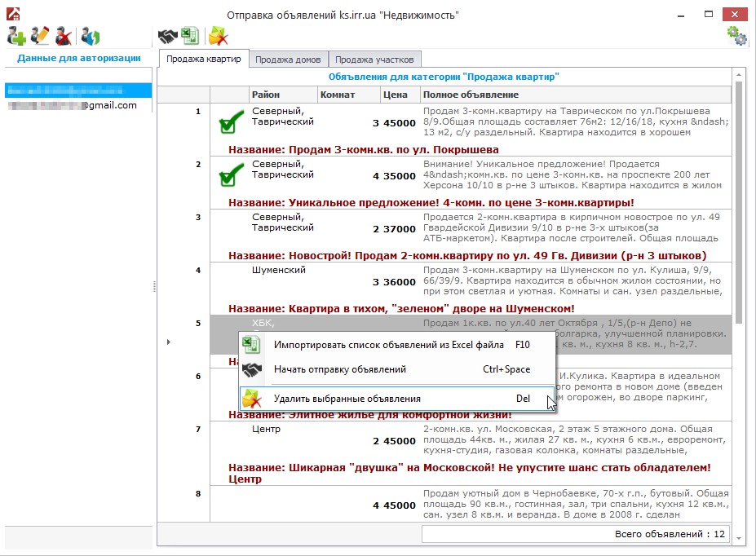Choose Удалить выбранные объявления menu entry
Screen dimensions: 756x556
point(397,399)
